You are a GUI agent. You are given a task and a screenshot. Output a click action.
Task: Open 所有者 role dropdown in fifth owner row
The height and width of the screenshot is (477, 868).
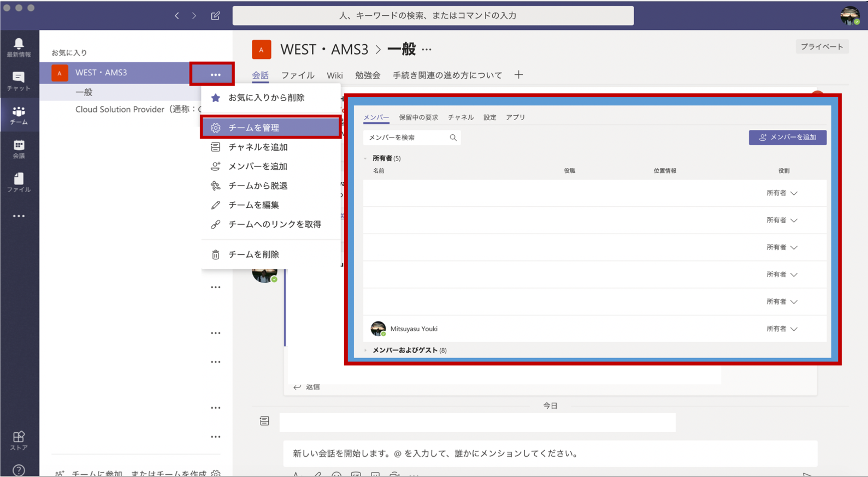[x=782, y=302]
